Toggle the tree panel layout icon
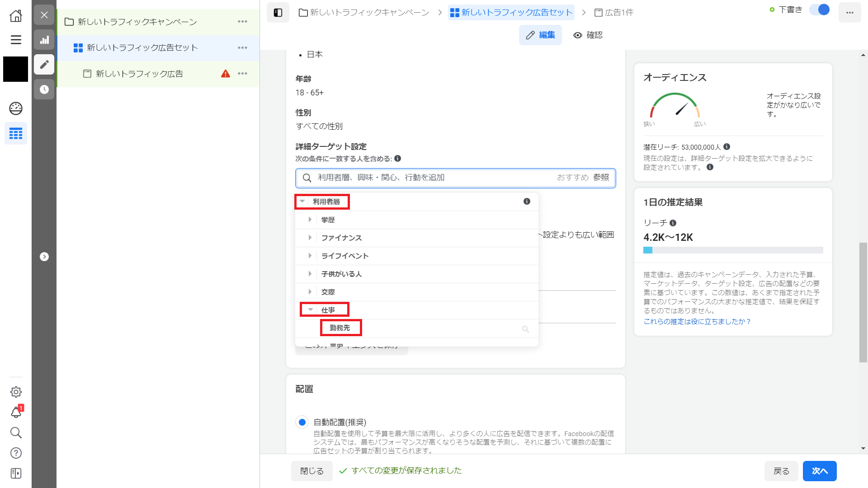This screenshot has height=488, width=868. (x=278, y=13)
